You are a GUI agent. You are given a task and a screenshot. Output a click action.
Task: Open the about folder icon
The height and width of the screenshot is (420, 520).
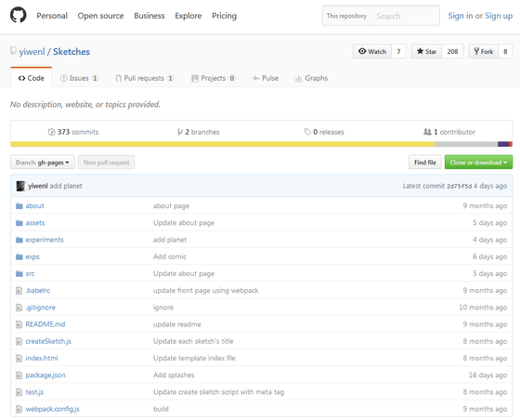[x=19, y=206]
